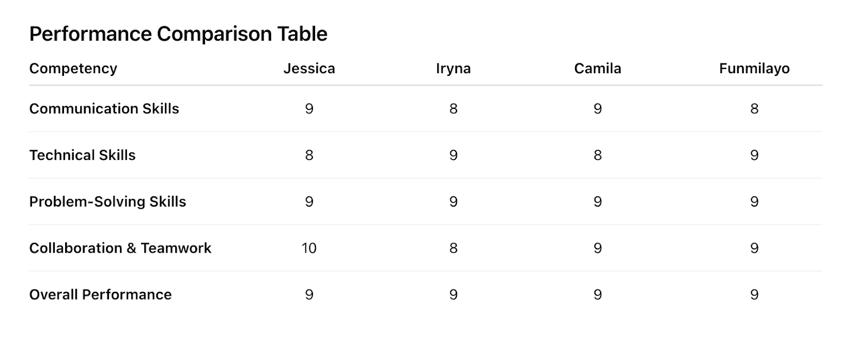Select Jessica's Collaboration & Teamwork score of 10
Image resolution: width=868 pixels, height=347 pixels.
(309, 248)
